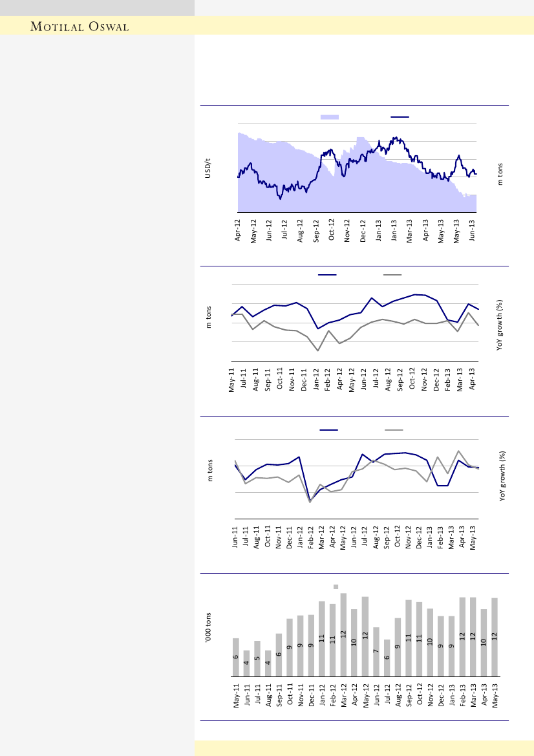This screenshot has width=534, height=756.
Task: Click the tallest Mar-12 bar in bar chart
Action: (x=343, y=634)
